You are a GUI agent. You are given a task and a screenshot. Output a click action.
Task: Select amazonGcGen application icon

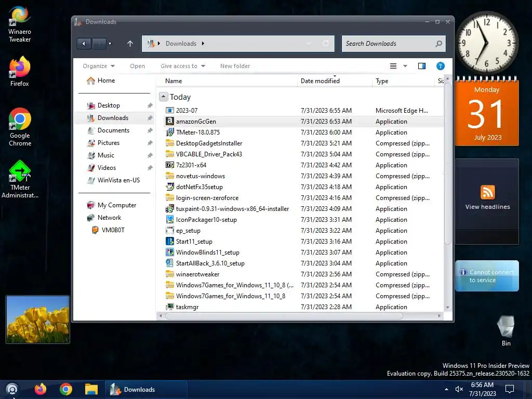[170, 121]
